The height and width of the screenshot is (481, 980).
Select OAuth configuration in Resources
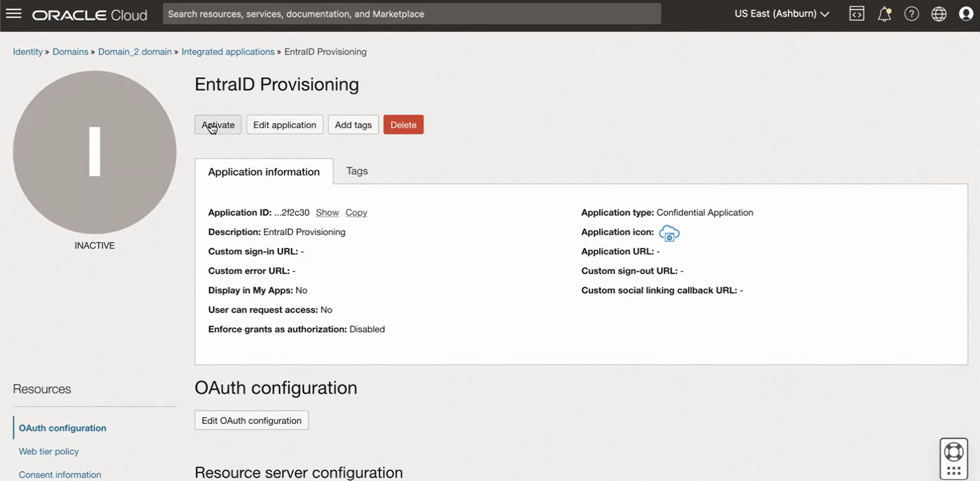pyautogui.click(x=62, y=428)
